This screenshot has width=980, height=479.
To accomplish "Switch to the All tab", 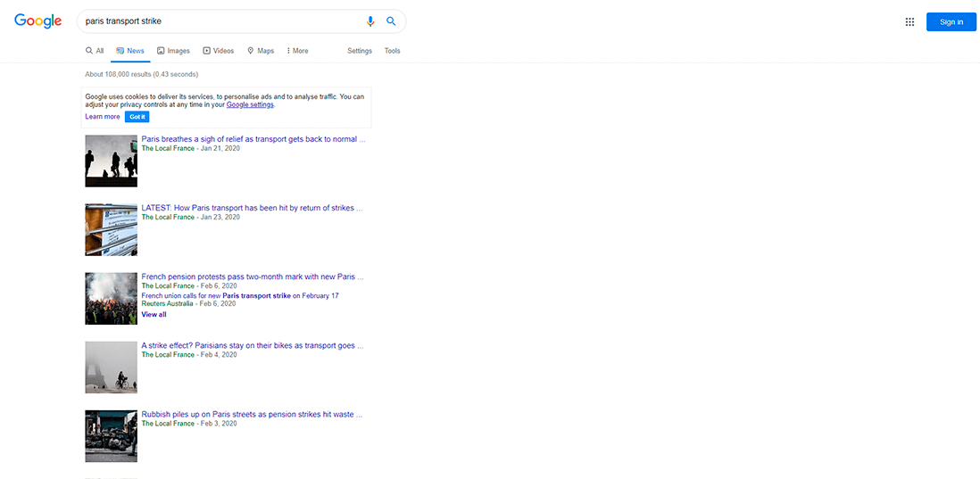I will [95, 51].
